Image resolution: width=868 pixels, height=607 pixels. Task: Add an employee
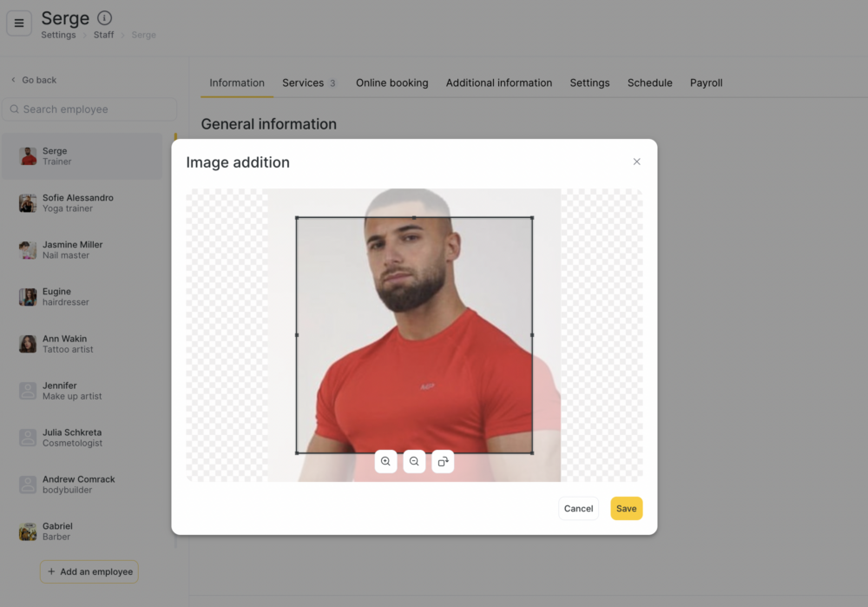point(89,571)
